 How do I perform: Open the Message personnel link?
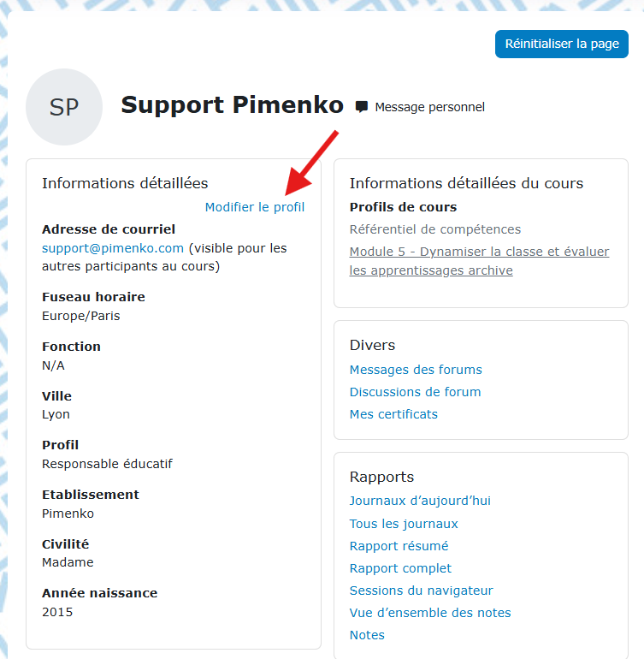pos(429,107)
